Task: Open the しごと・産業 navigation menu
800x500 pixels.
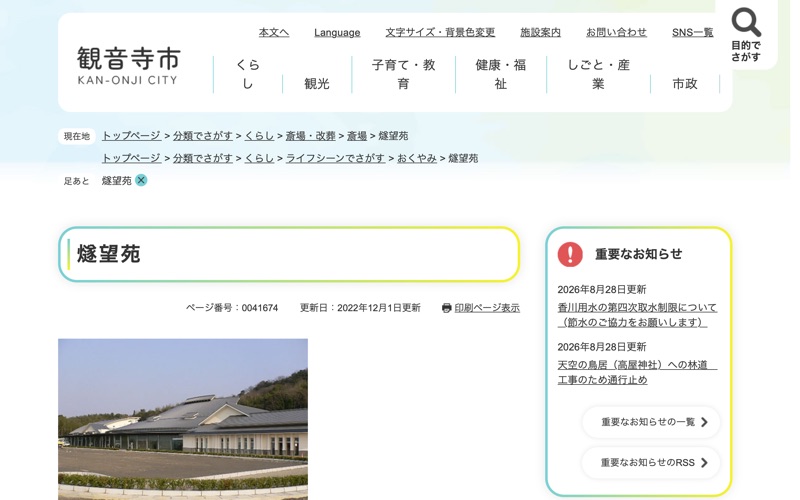Action: [598, 74]
